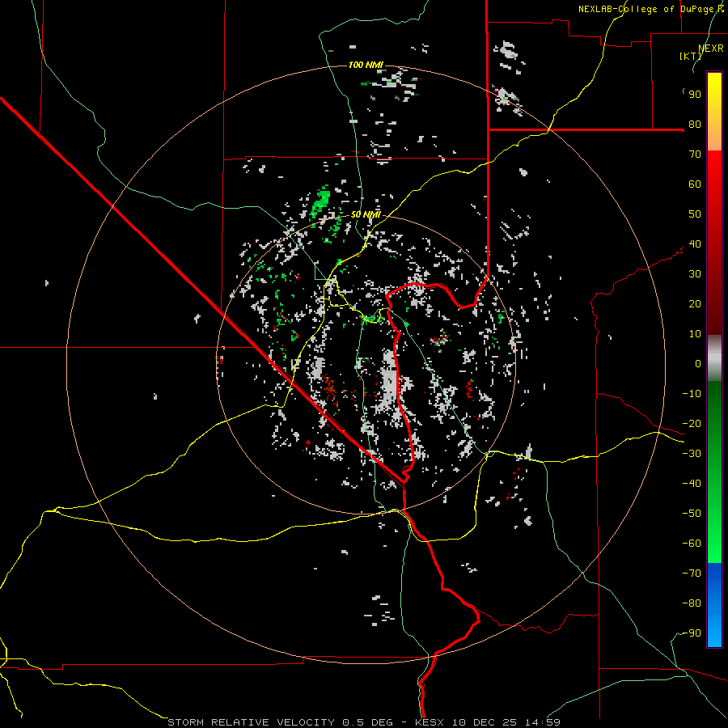This screenshot has height=728, width=728.
Task: Click the "KESX" radar site identifier
Action: pyautogui.click(x=430, y=722)
